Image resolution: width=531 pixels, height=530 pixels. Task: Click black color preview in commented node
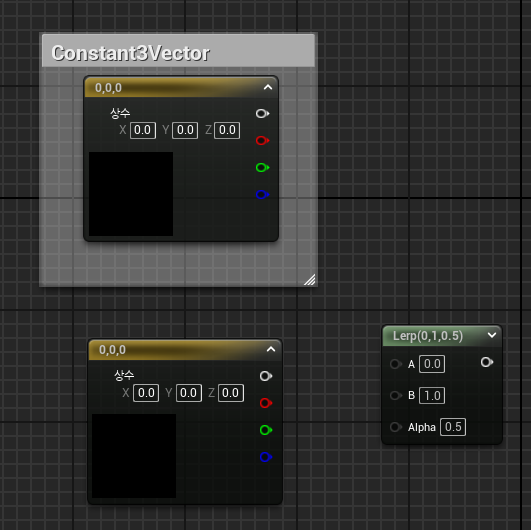click(x=131, y=194)
